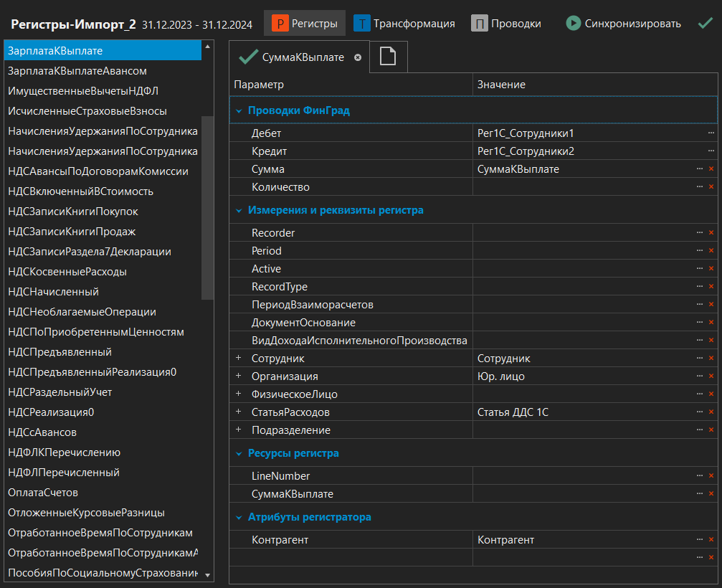Open ellipsis picker for Кредит row
The height and width of the screenshot is (588, 722).
point(711,151)
